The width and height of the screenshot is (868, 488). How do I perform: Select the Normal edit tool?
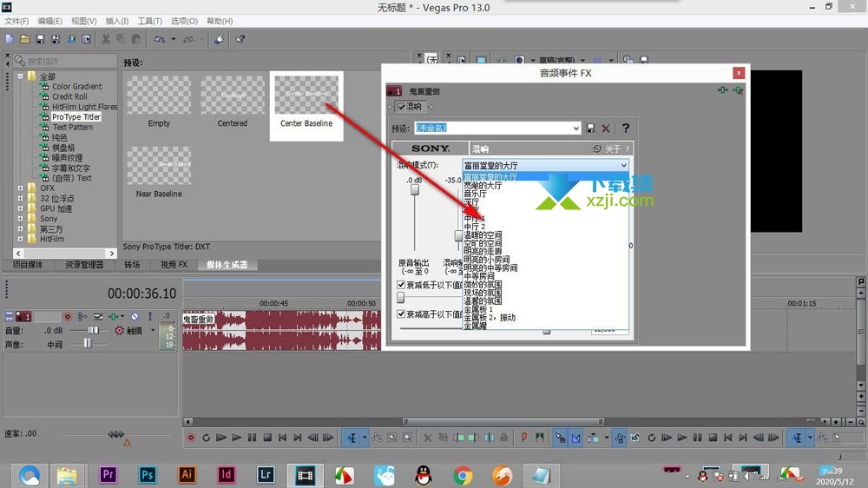coord(352,438)
